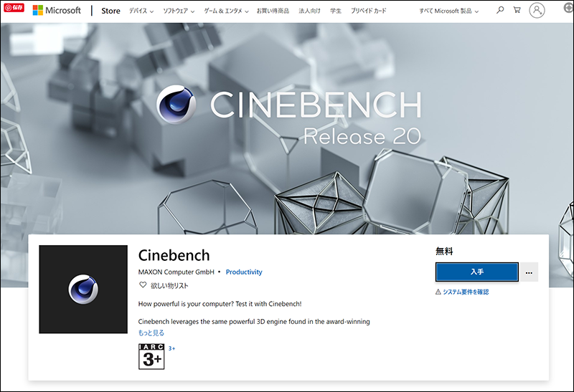574x392 pixels.
Task: Click the account sign-in icon
Action: click(537, 11)
